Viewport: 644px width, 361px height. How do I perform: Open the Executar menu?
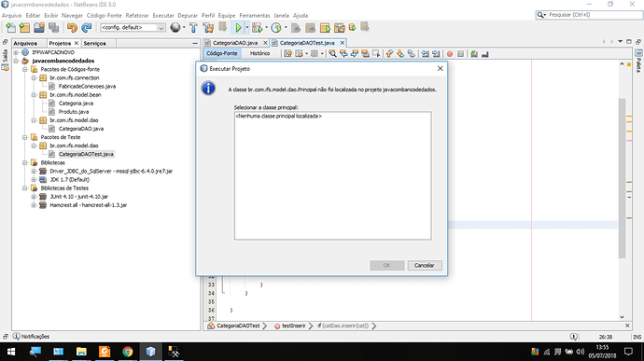pyautogui.click(x=163, y=15)
